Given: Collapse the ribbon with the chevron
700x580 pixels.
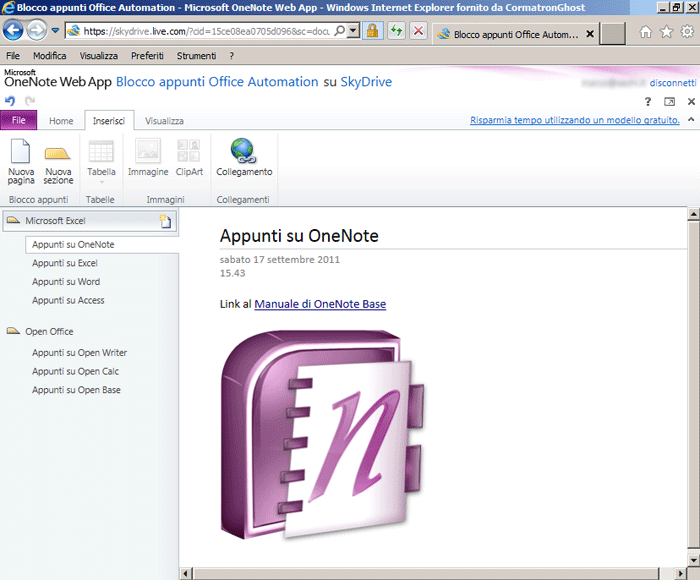Looking at the screenshot, I should (x=691, y=119).
